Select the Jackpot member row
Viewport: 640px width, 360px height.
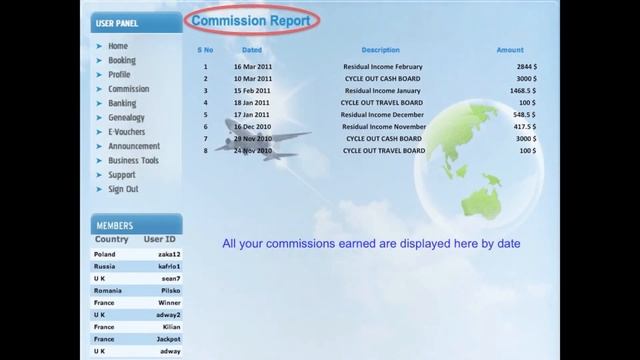(137, 339)
